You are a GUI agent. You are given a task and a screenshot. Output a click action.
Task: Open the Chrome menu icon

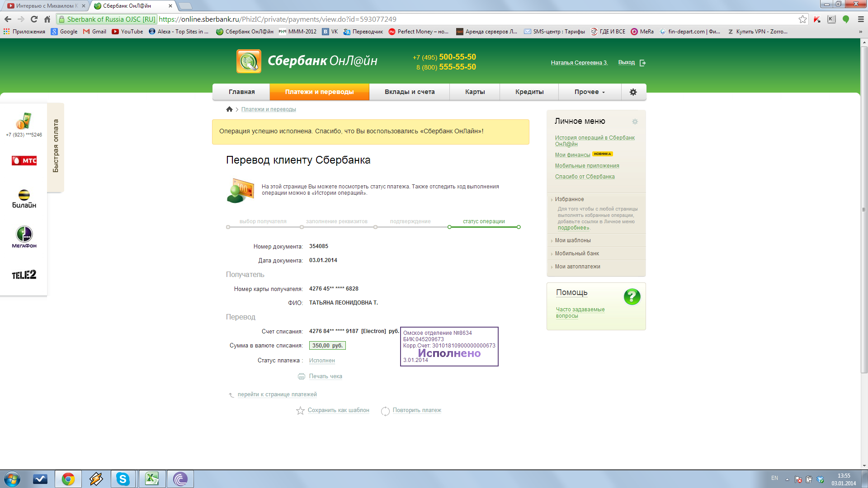[x=861, y=19]
